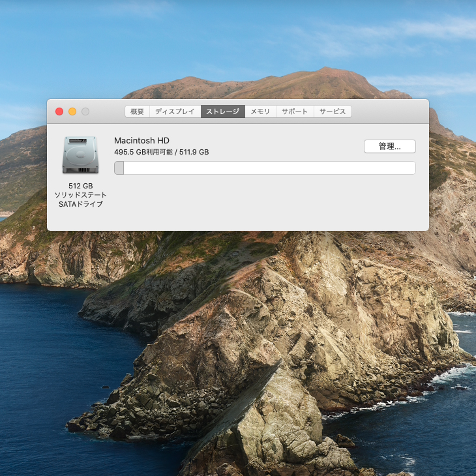
Task: Switch to the 概要 tab
Action: click(x=137, y=112)
